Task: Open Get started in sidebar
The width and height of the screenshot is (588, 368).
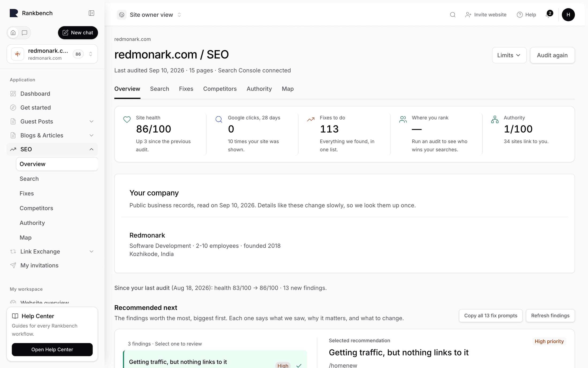Action: (x=52, y=108)
